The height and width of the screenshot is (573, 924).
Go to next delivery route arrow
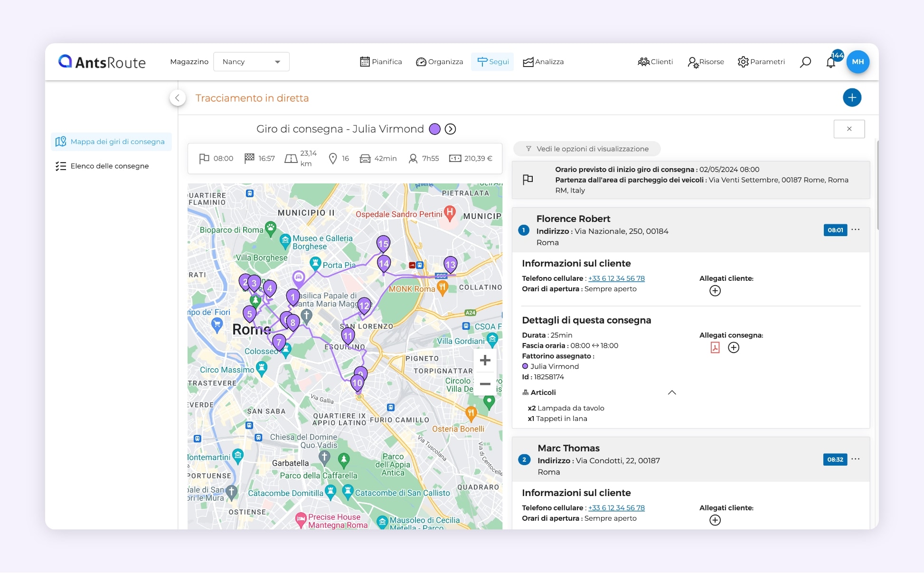click(x=450, y=129)
